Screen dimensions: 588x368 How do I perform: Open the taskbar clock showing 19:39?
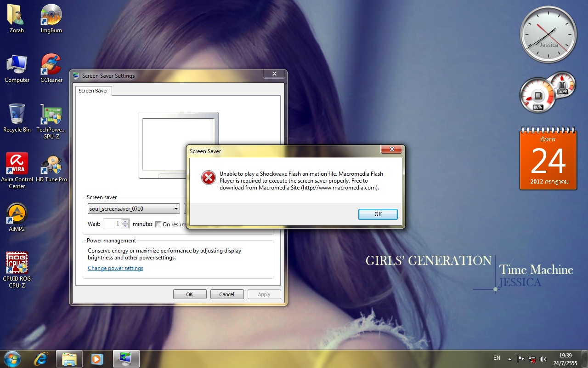pos(565,359)
